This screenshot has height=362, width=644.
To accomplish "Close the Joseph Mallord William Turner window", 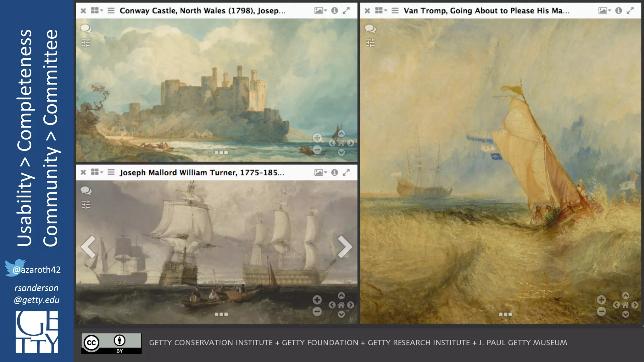I will [83, 173].
